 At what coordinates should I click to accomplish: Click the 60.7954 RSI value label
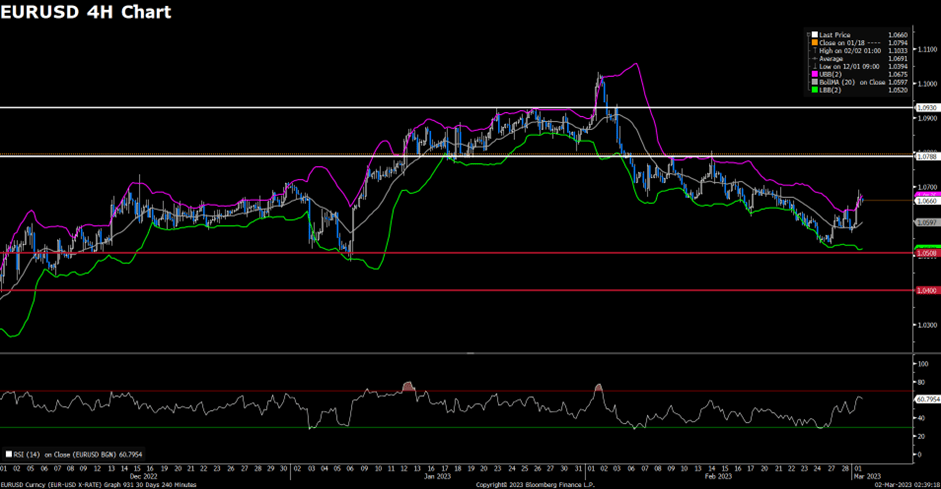(x=927, y=399)
